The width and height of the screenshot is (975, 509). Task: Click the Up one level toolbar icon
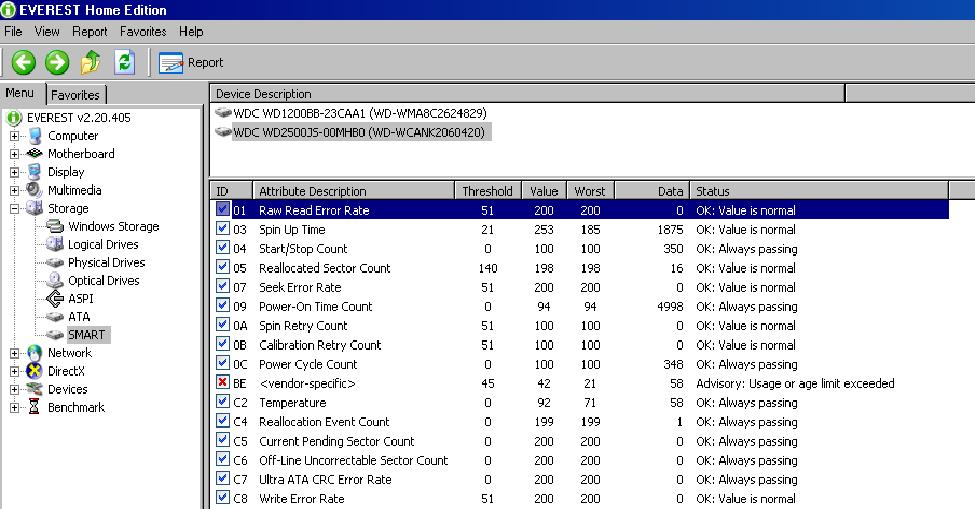(x=90, y=62)
